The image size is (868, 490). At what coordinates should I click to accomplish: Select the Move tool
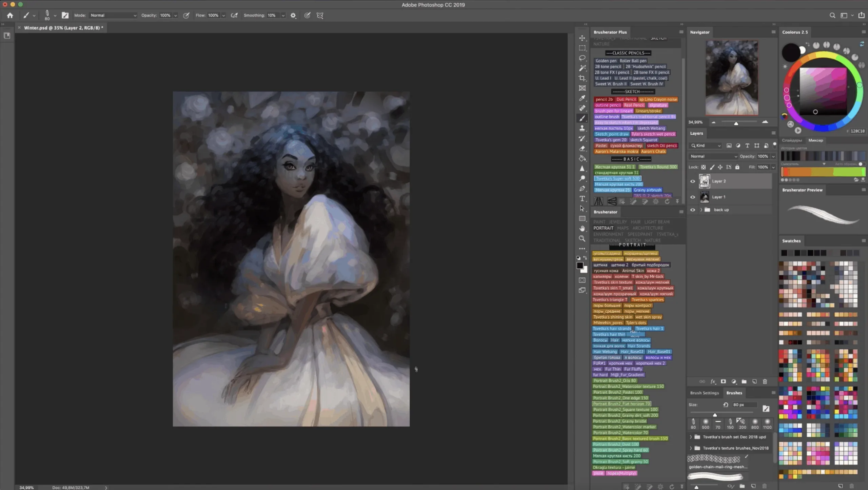[x=583, y=38]
